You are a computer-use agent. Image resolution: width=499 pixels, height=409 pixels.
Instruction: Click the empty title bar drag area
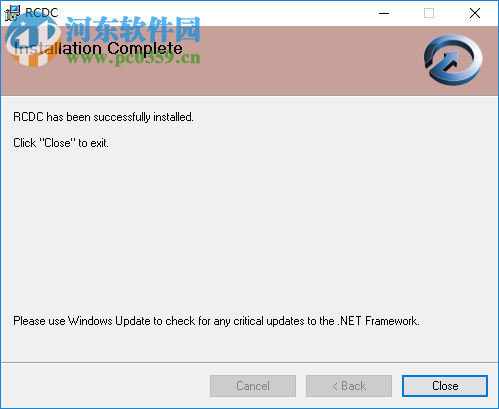coord(217,13)
